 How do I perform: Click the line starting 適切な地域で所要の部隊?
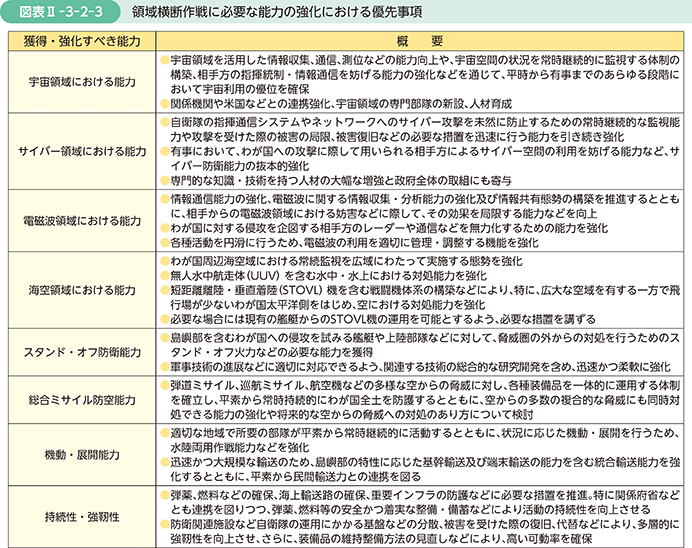425,433
